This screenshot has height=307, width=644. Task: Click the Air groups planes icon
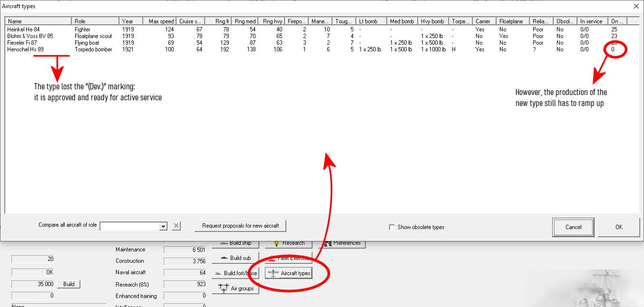pos(224,288)
